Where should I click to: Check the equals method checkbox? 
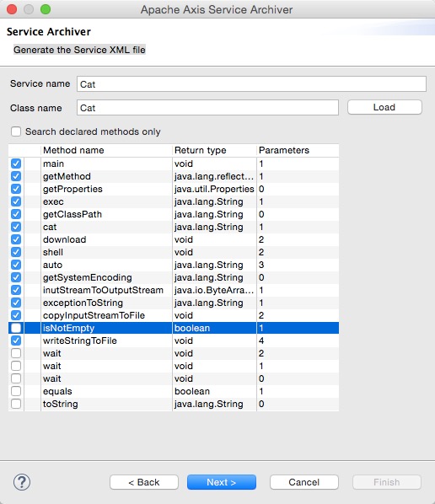16,391
